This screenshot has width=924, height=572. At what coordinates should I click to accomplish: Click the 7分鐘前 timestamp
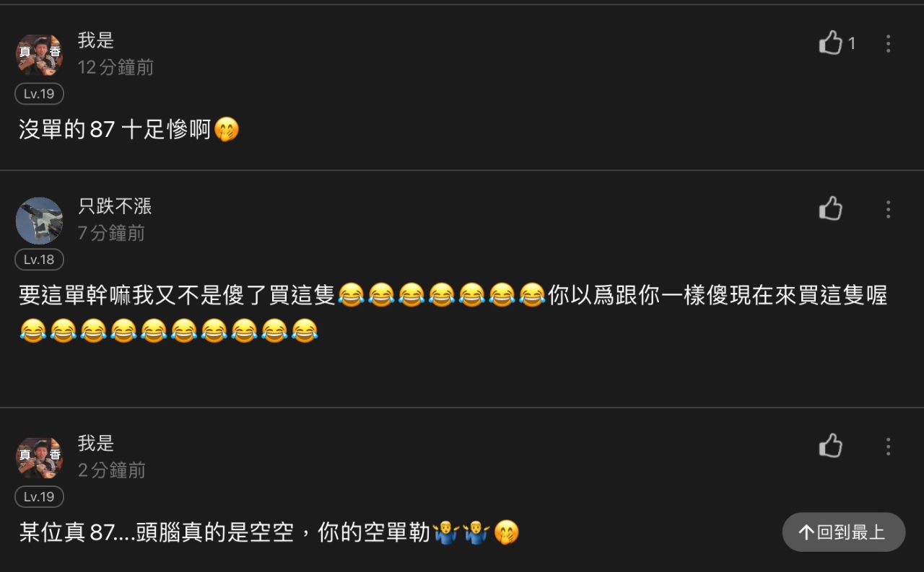click(111, 233)
